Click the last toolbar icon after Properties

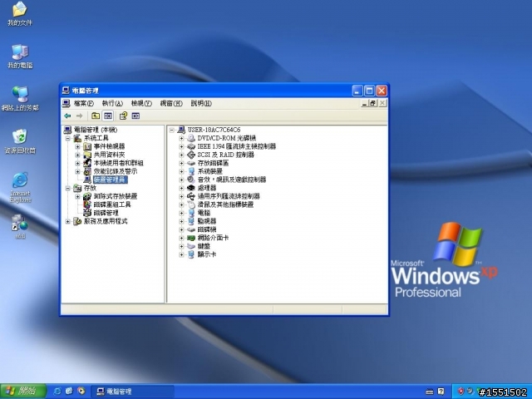tap(135, 116)
